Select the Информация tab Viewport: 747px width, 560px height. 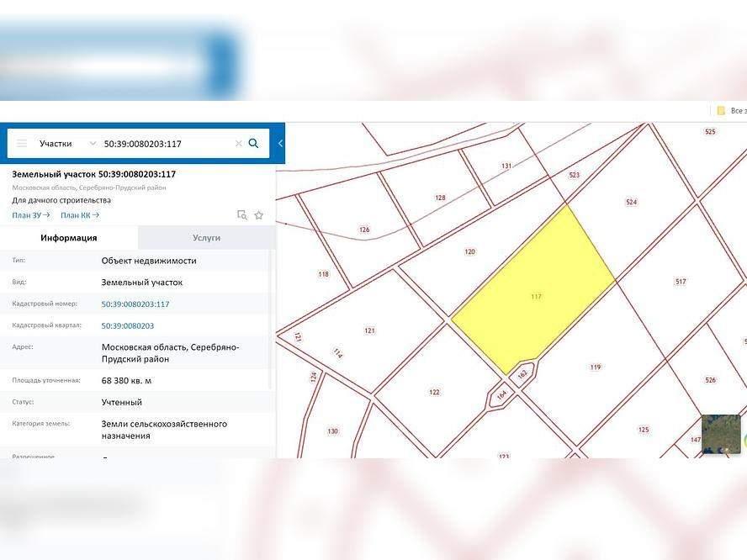coord(69,238)
